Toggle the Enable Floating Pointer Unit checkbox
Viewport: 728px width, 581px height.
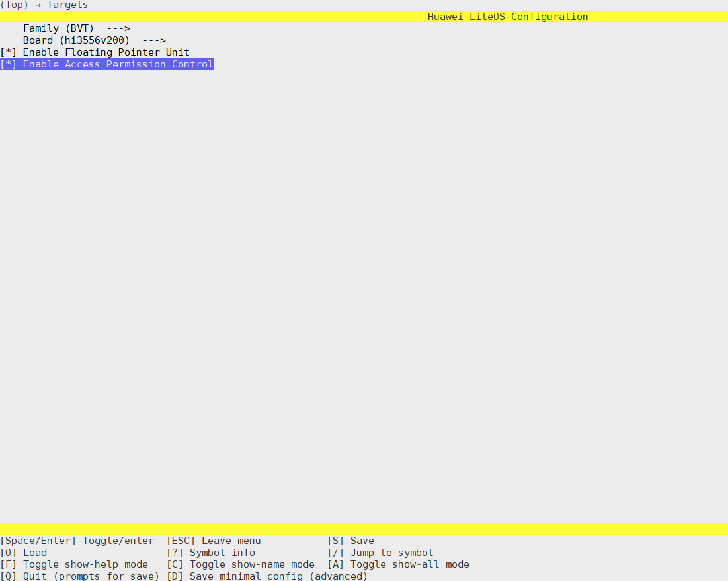[x=9, y=52]
